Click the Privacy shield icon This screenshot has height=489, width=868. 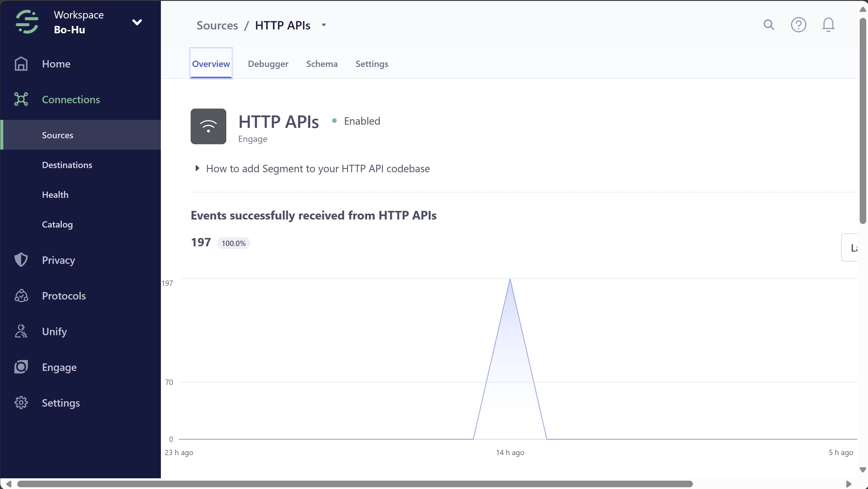21,260
